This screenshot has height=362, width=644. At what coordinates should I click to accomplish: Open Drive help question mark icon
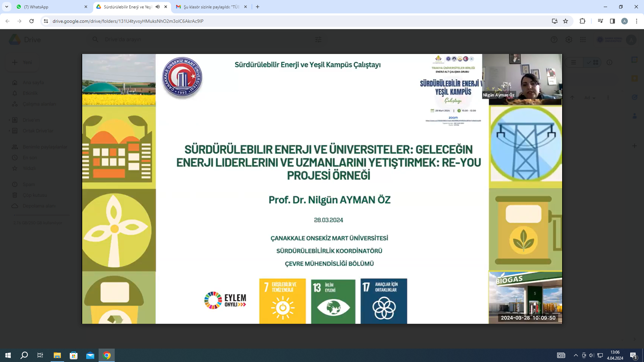(x=554, y=40)
